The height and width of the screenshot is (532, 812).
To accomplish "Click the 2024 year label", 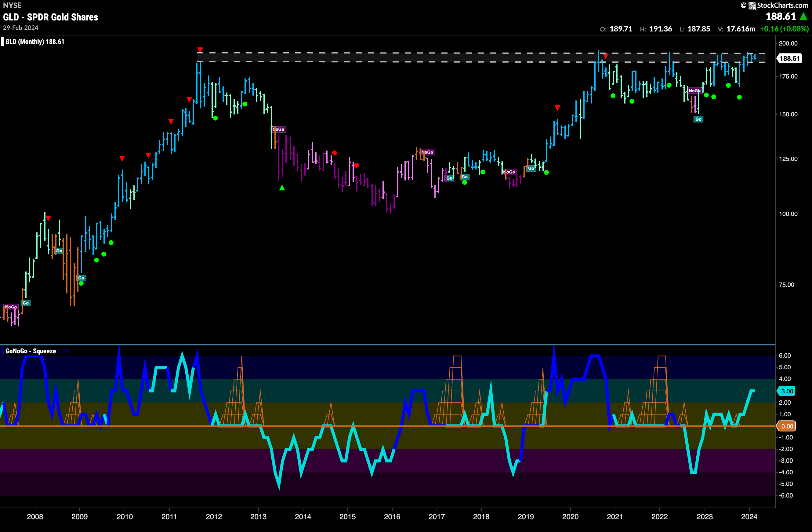I will click(x=749, y=517).
